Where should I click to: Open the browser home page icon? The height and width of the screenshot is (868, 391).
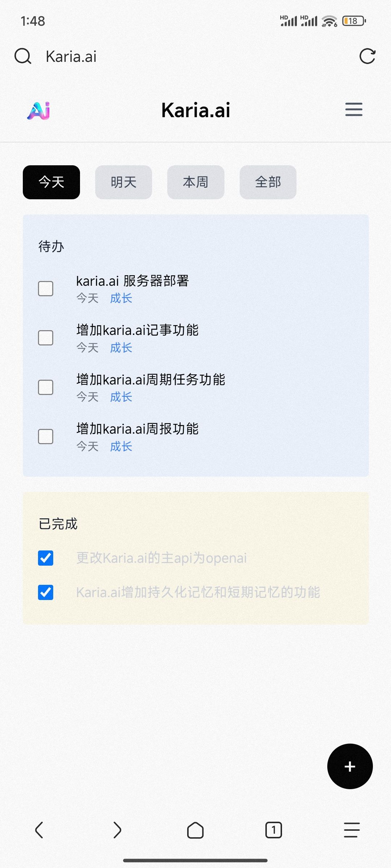click(195, 830)
